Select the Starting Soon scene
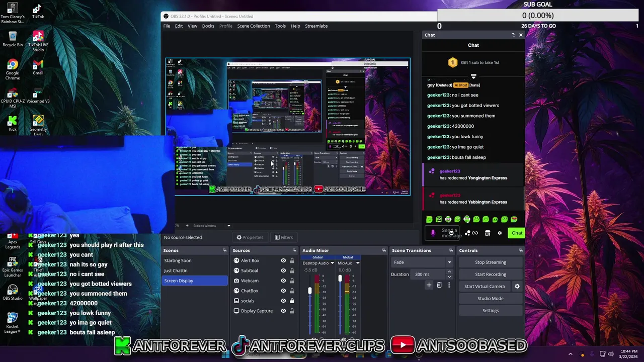This screenshot has width=644, height=362. pyautogui.click(x=195, y=260)
